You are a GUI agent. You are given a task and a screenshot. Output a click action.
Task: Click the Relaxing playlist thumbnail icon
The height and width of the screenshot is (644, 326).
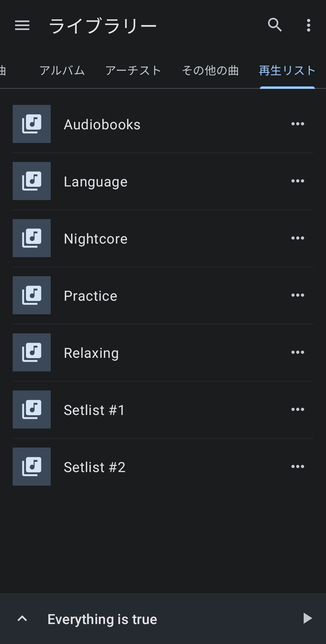pyautogui.click(x=32, y=352)
